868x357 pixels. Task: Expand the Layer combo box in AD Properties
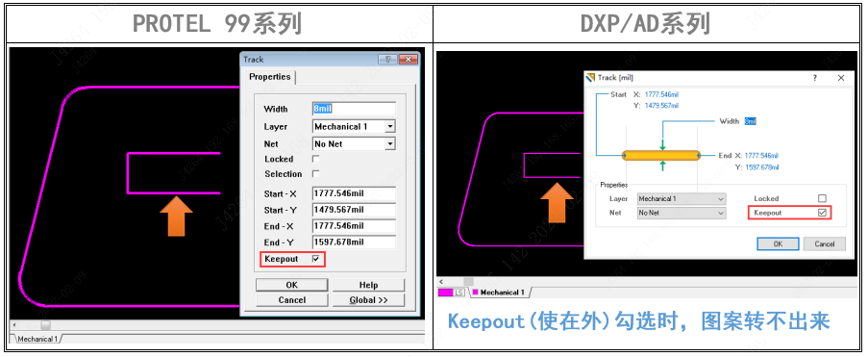(x=682, y=198)
